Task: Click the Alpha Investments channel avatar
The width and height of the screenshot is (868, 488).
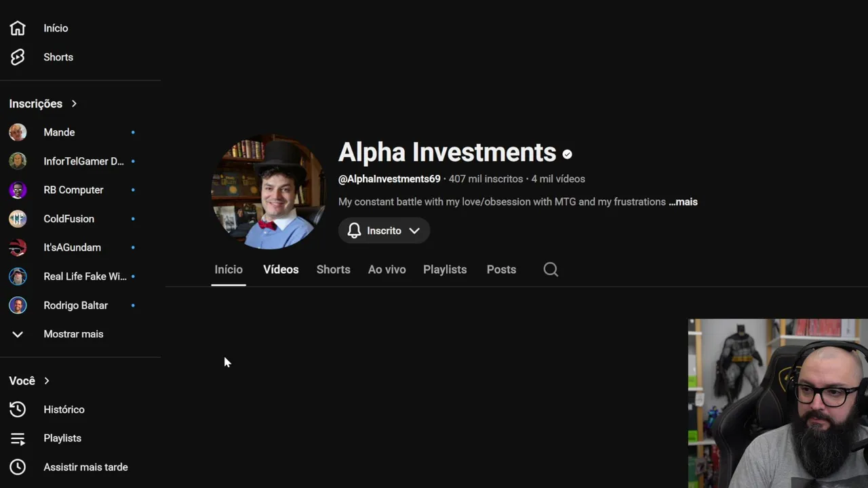Action: point(269,192)
